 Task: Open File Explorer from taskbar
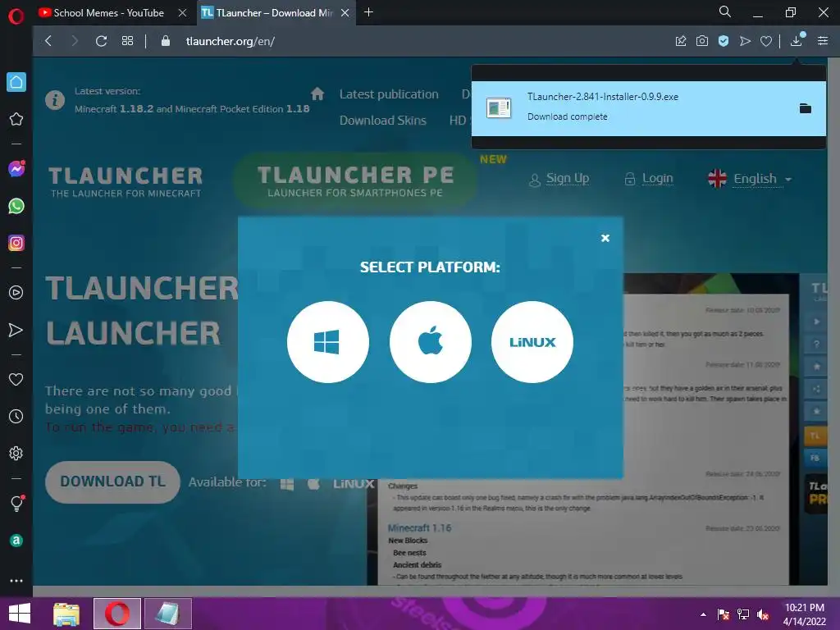[x=66, y=614]
